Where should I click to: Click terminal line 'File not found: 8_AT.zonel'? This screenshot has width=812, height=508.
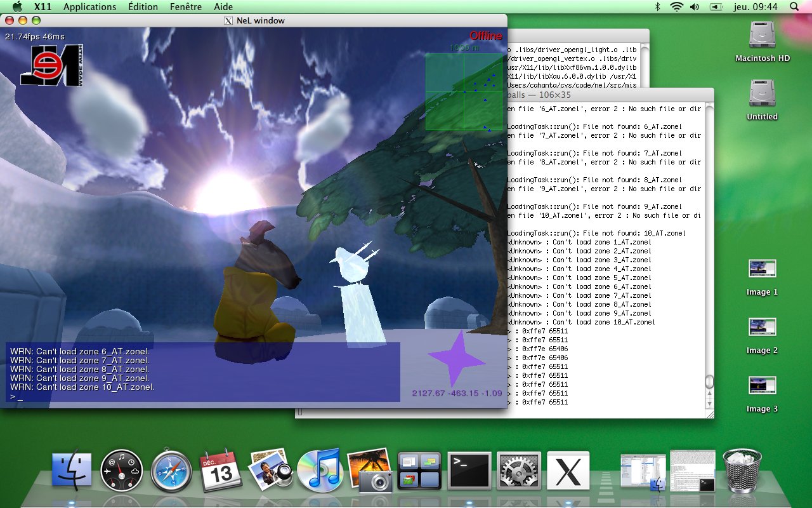595,180
